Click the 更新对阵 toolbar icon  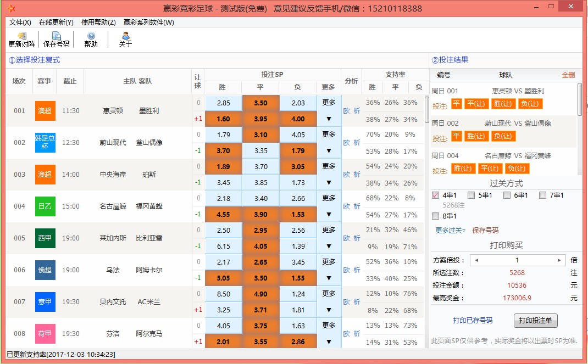point(22,40)
